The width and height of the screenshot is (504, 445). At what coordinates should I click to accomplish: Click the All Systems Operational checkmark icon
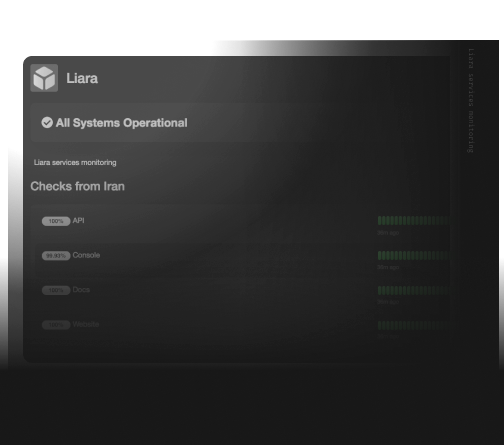pyautogui.click(x=47, y=122)
